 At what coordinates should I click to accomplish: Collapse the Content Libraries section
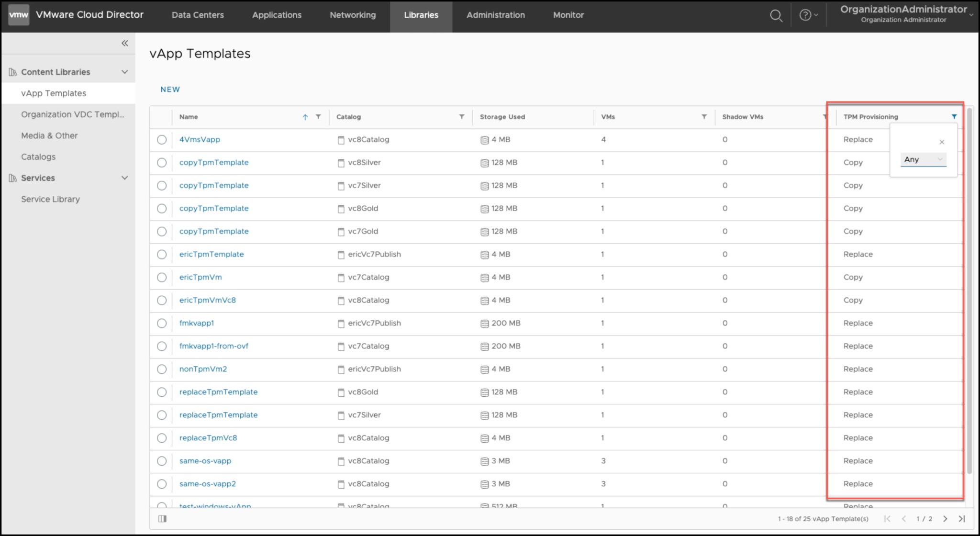pyautogui.click(x=124, y=71)
